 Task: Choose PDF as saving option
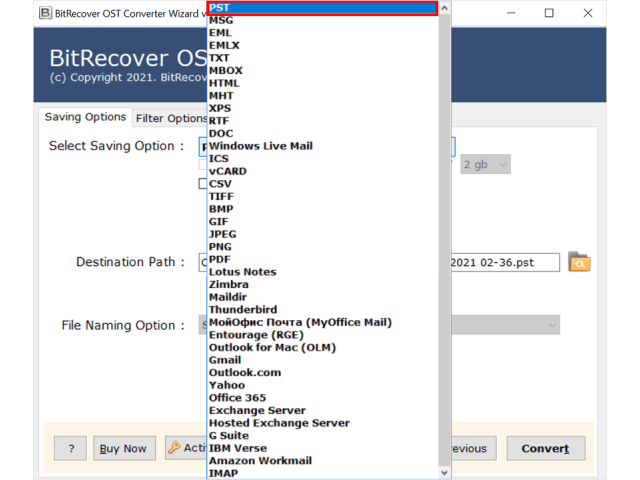coord(322,260)
